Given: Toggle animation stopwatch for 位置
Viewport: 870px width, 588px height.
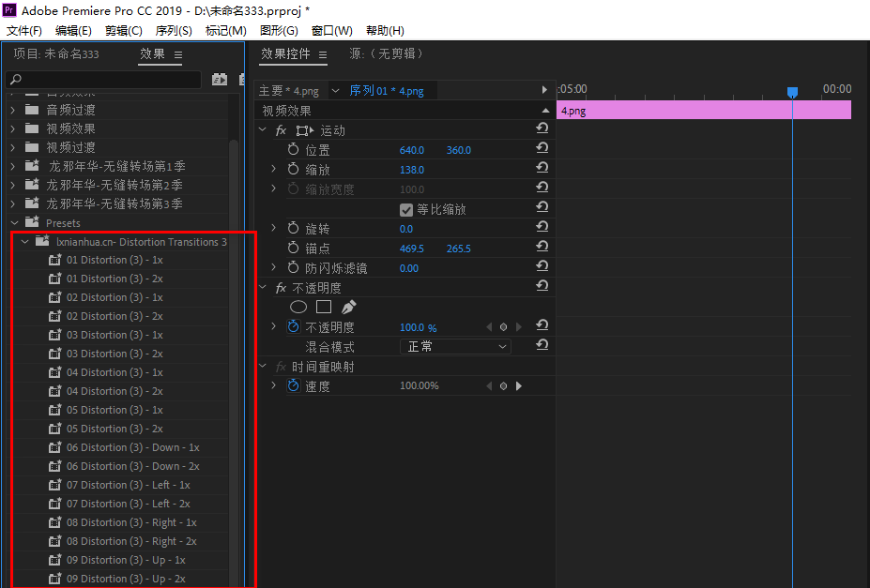Looking at the screenshot, I should pos(294,149).
